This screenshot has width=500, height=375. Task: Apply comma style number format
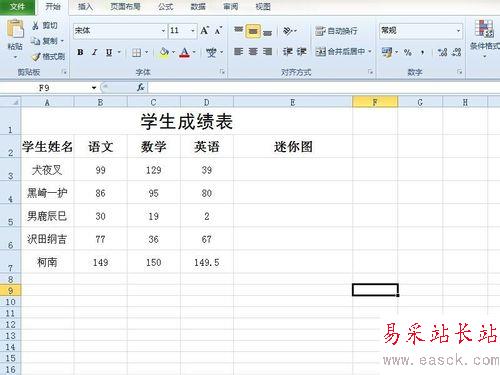tap(422, 52)
